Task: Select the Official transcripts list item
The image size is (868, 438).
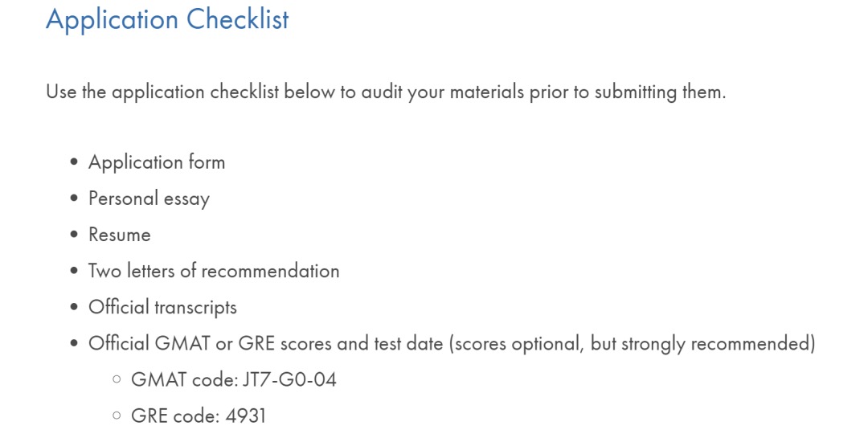Action: coord(162,307)
